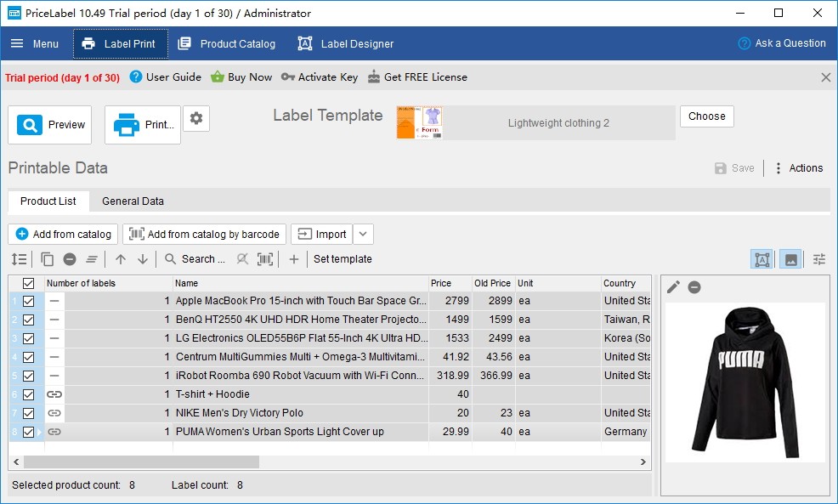Click the Print... button
Image resolution: width=838 pixels, height=504 pixels.
(143, 125)
